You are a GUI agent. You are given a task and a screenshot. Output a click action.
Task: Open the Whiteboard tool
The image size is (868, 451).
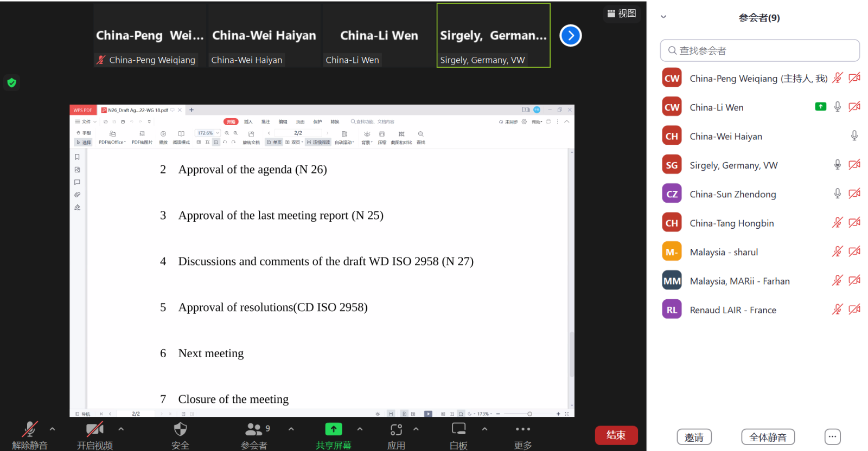point(458,429)
